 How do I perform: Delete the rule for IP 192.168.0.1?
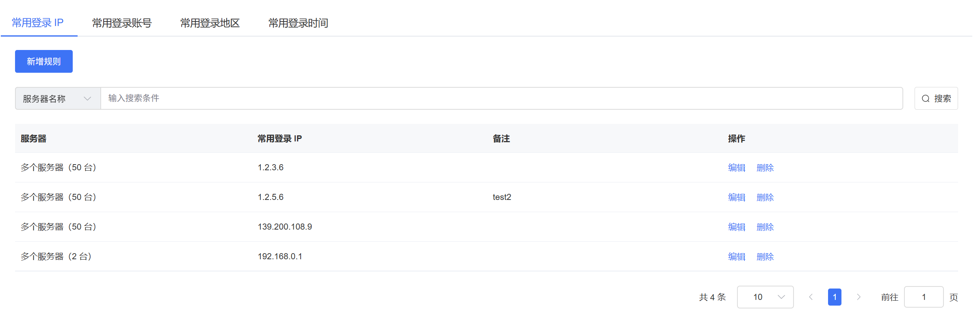[x=765, y=257]
